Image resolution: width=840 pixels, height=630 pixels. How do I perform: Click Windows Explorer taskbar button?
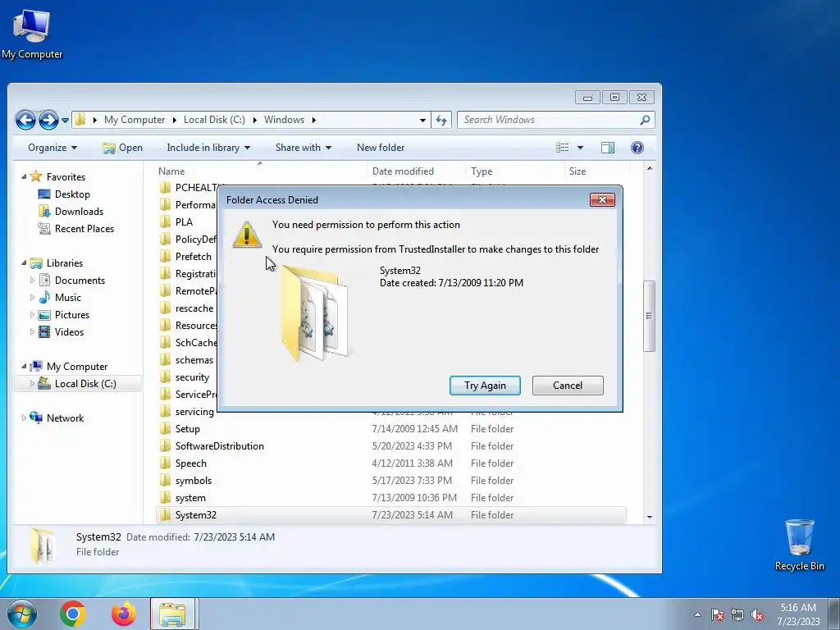tap(174, 614)
